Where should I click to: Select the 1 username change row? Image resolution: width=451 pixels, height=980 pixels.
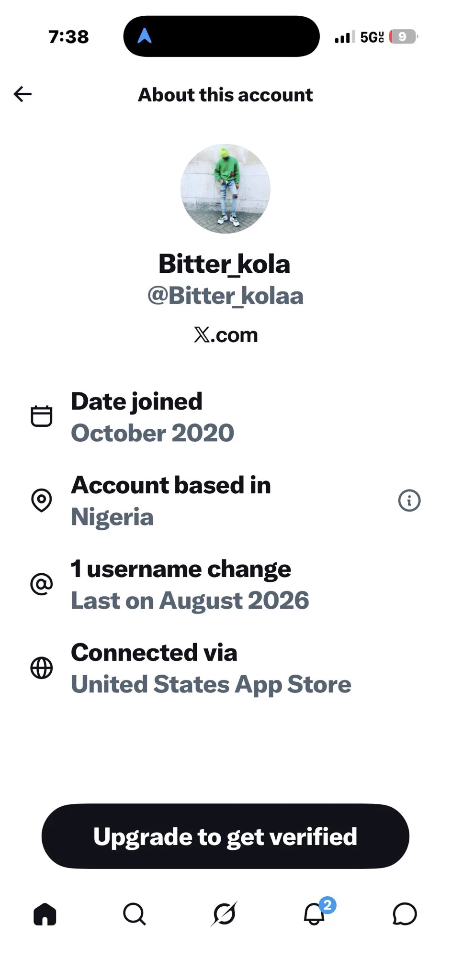click(225, 584)
